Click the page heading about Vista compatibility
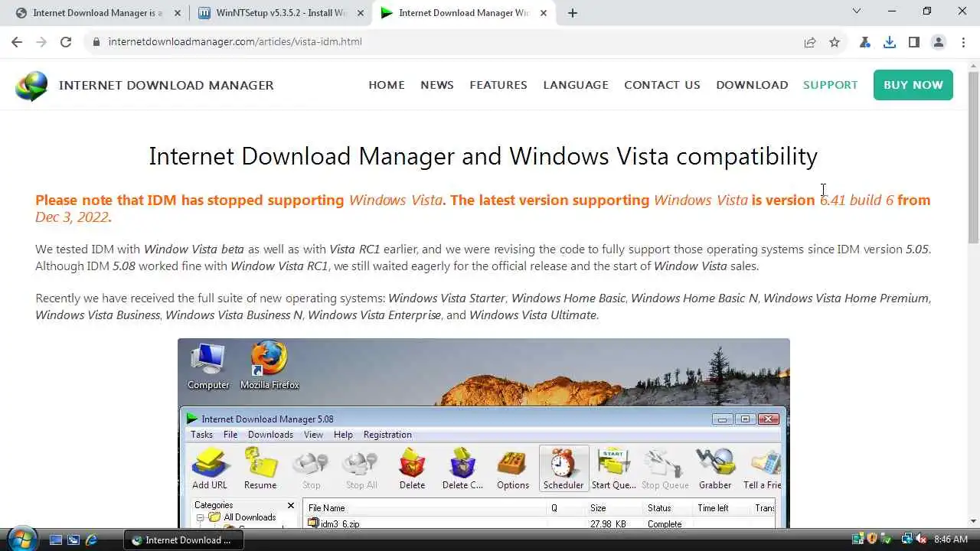The width and height of the screenshot is (980, 551). [x=483, y=156]
